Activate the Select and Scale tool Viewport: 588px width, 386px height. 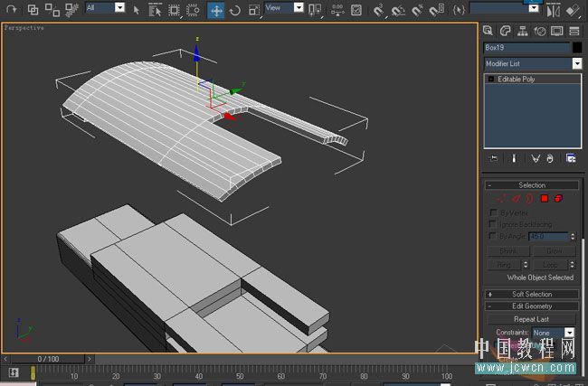(x=254, y=11)
